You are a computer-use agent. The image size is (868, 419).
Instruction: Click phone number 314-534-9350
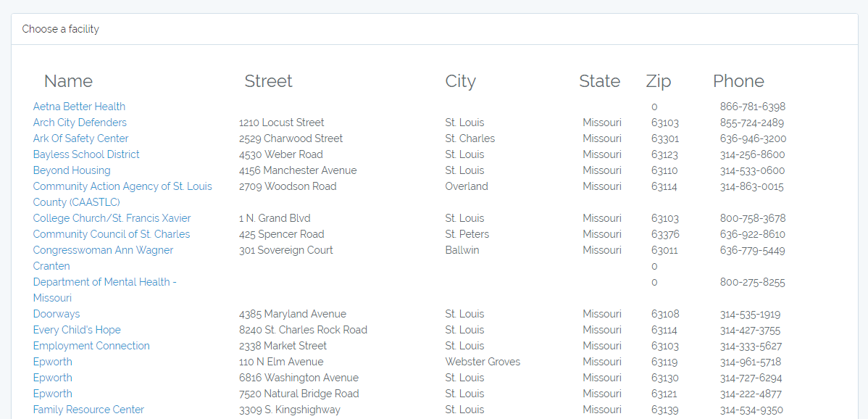(752, 410)
